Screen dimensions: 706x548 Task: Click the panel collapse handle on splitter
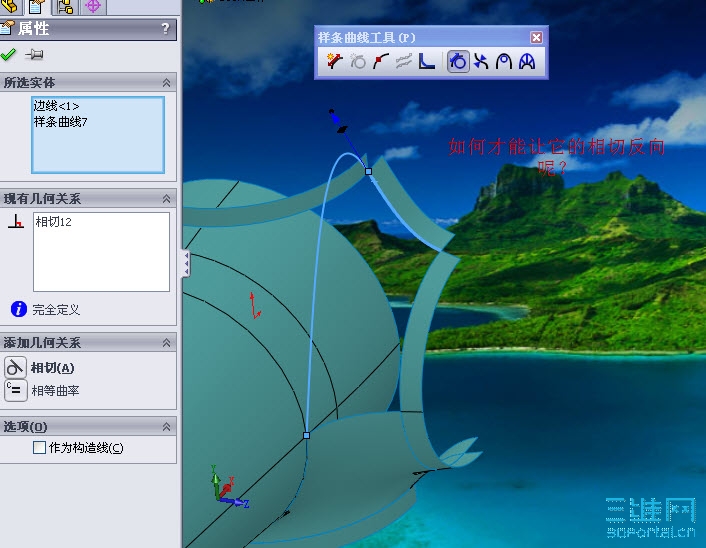pyautogui.click(x=186, y=263)
